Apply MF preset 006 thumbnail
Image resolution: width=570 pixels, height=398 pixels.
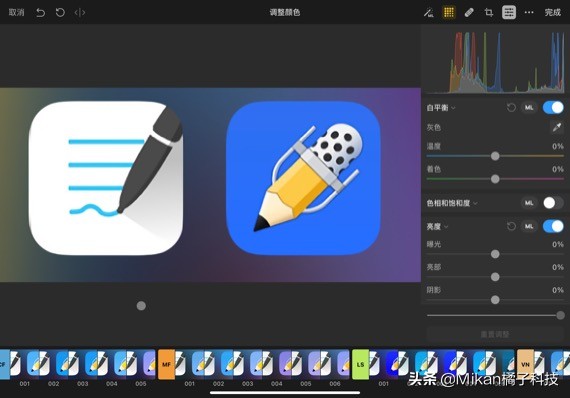[335, 364]
